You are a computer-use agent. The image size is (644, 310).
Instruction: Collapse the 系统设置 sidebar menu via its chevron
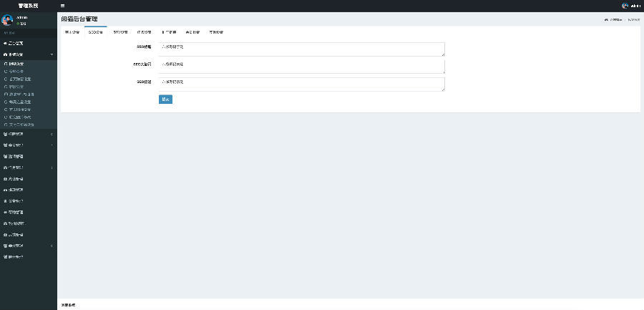click(52, 54)
